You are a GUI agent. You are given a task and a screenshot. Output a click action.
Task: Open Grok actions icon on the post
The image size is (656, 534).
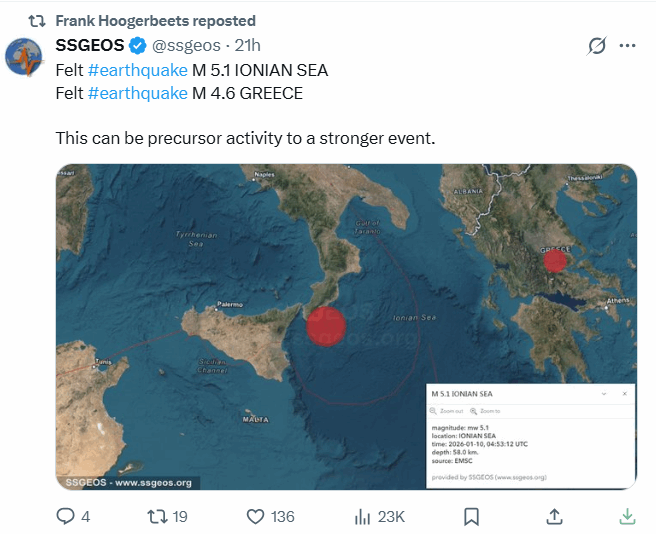coord(597,46)
